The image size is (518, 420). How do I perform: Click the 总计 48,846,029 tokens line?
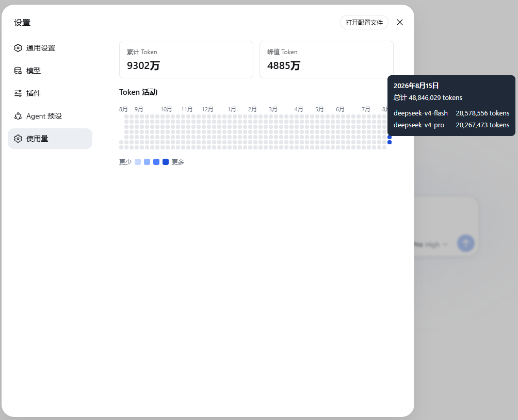coord(428,98)
